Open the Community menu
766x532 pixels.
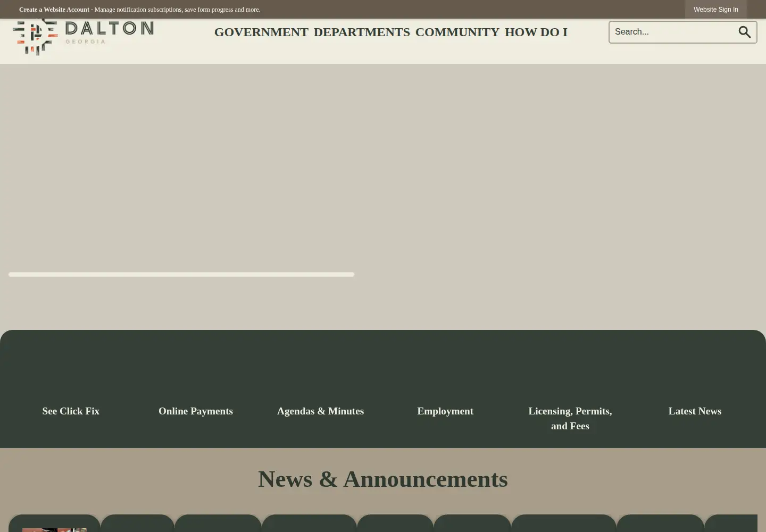pyautogui.click(x=457, y=32)
